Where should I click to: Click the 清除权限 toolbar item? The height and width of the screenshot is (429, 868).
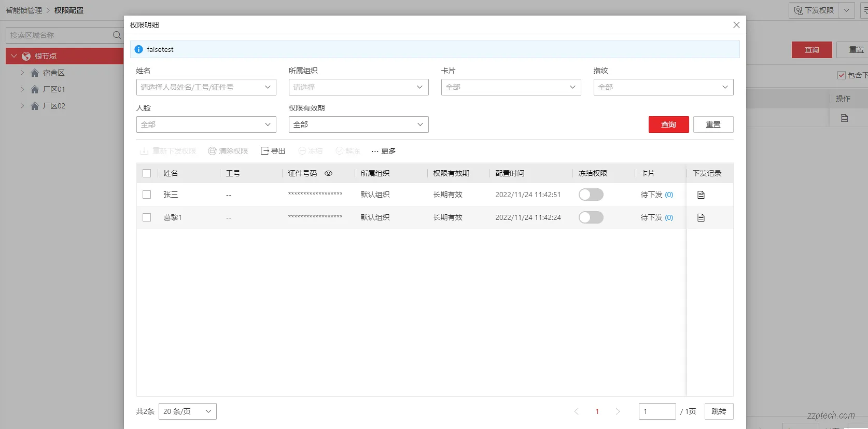point(228,151)
